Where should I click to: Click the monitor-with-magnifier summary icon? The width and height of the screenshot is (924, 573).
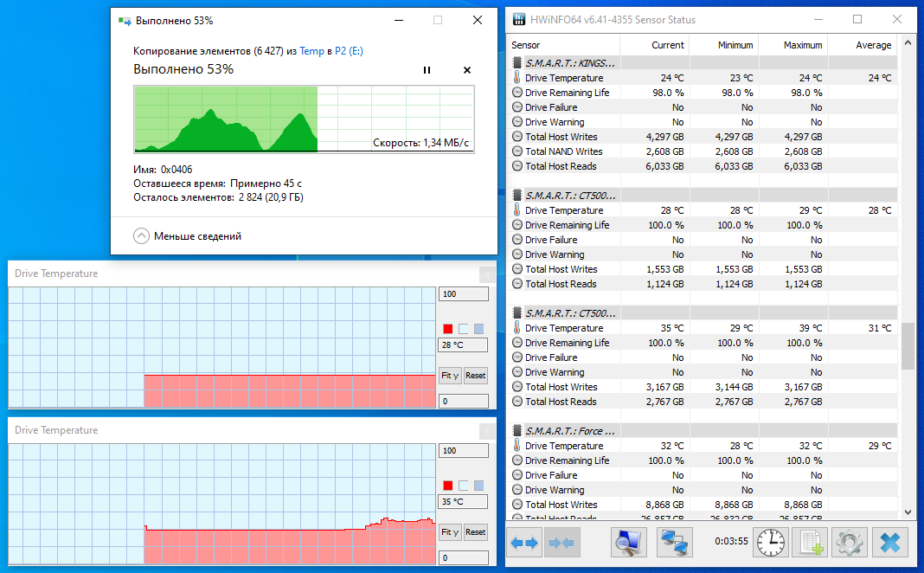628,542
